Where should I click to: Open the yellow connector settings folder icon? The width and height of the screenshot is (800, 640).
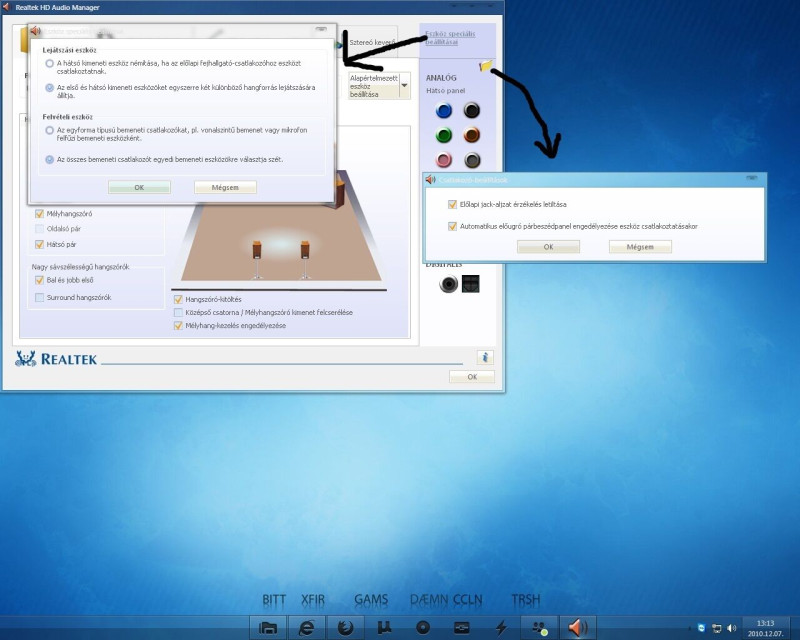[486, 66]
